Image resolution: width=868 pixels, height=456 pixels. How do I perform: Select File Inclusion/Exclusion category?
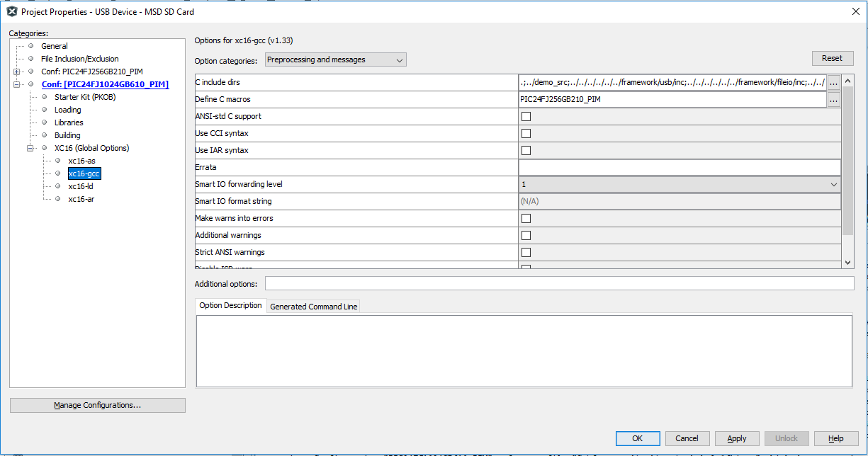(79, 59)
